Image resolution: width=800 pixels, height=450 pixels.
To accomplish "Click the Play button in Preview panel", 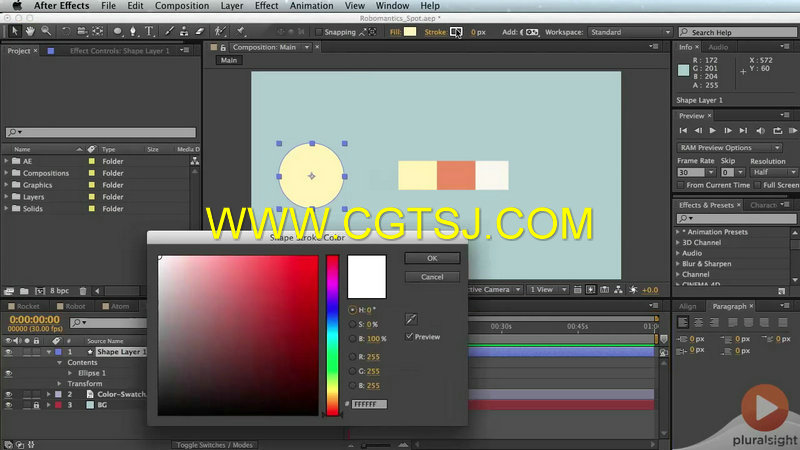I will click(x=713, y=131).
